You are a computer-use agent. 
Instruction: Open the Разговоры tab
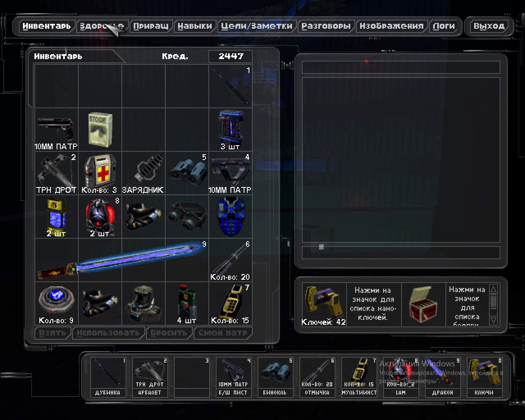tap(326, 26)
